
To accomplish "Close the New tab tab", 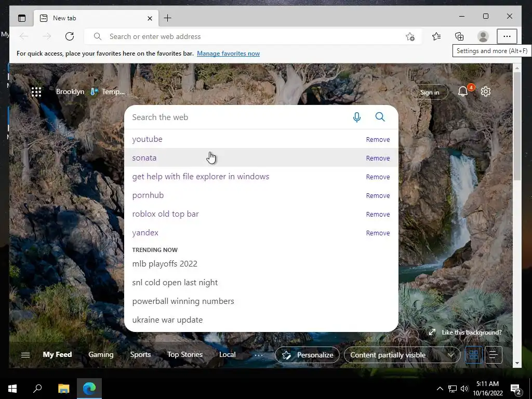I will point(150,18).
